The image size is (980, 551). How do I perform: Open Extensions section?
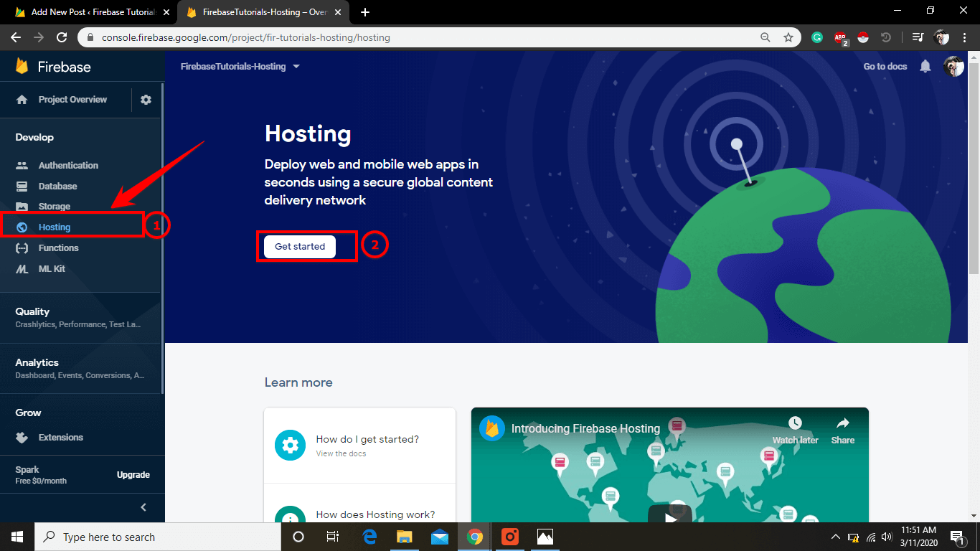click(x=61, y=438)
